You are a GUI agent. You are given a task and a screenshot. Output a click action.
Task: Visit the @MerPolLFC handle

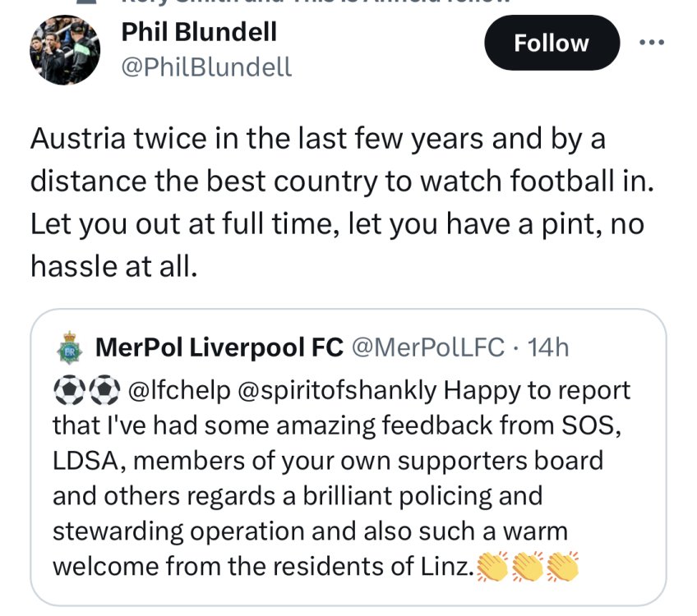428,348
